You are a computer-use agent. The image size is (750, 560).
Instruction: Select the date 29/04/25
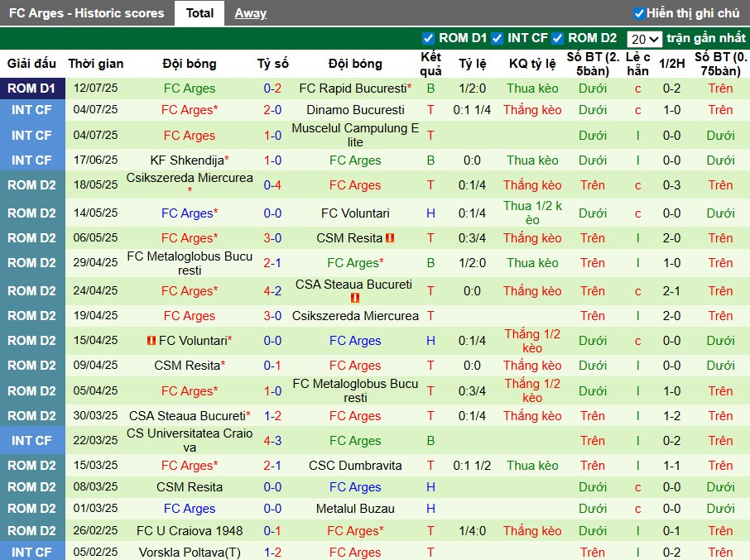pyautogui.click(x=96, y=263)
